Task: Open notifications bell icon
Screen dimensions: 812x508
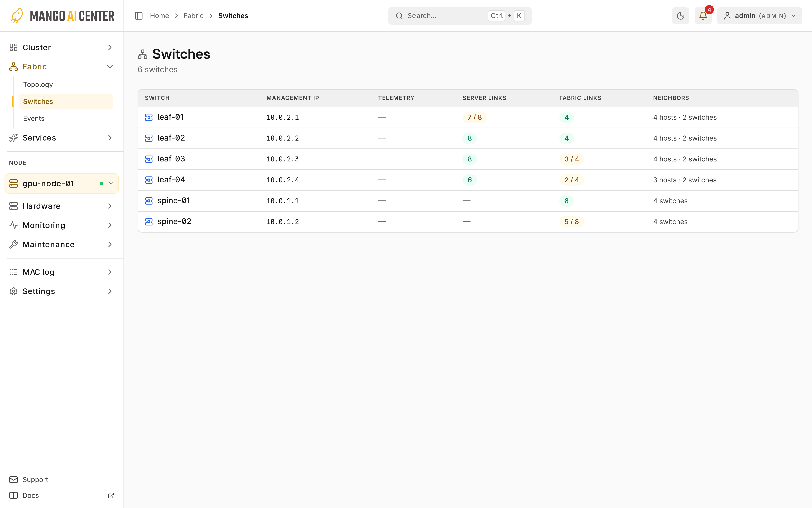Action: point(703,16)
